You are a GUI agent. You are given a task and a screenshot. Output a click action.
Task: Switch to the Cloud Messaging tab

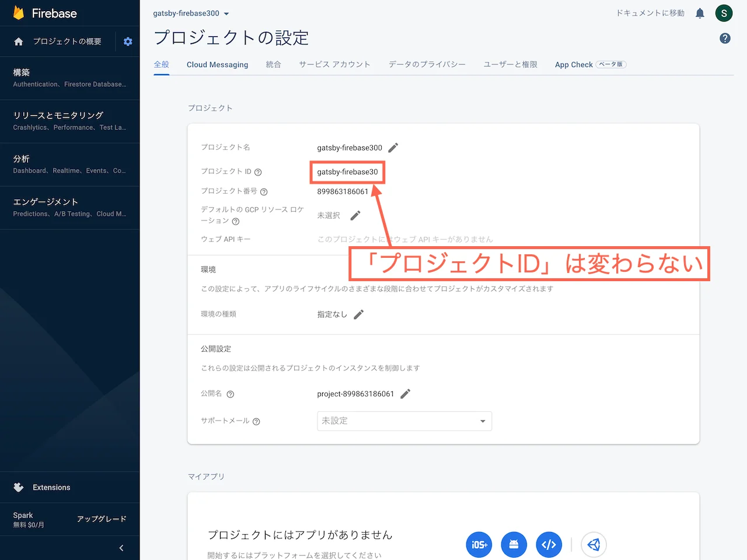click(x=217, y=65)
